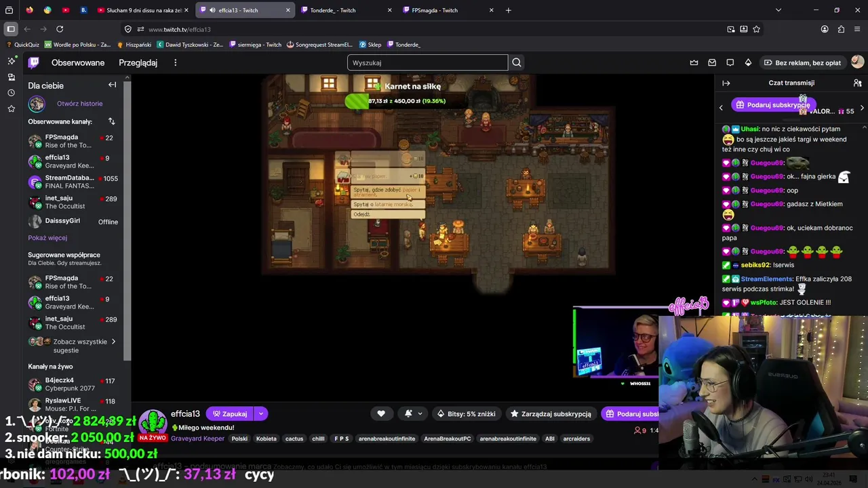Switch to the Słucham 9 dni dissu tab
868x488 pixels.
143,10
